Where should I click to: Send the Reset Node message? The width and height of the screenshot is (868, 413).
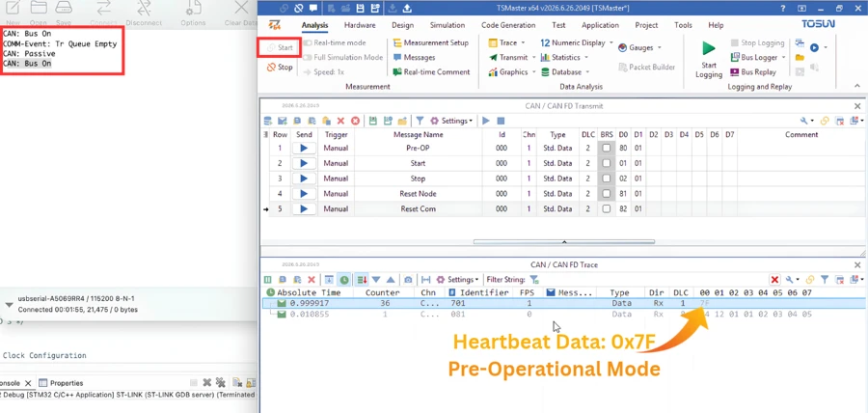pos(304,194)
